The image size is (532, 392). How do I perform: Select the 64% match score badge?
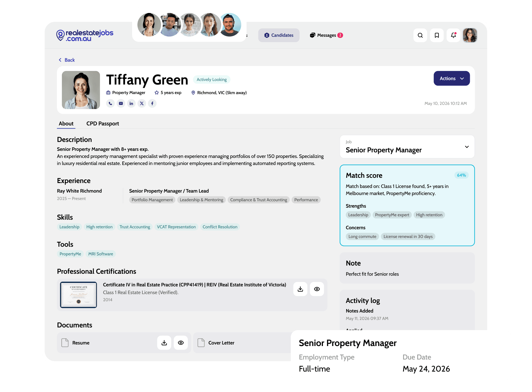pyautogui.click(x=462, y=175)
